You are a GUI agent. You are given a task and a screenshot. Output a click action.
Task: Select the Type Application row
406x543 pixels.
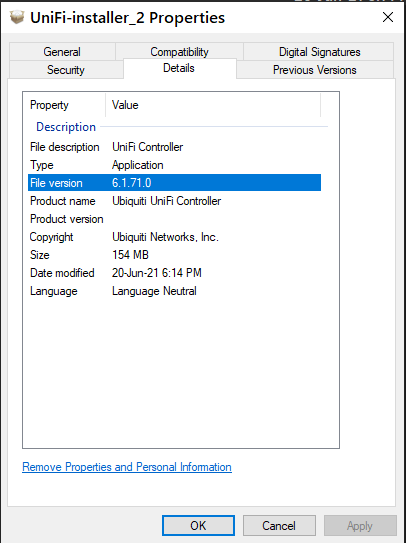[x=174, y=165]
